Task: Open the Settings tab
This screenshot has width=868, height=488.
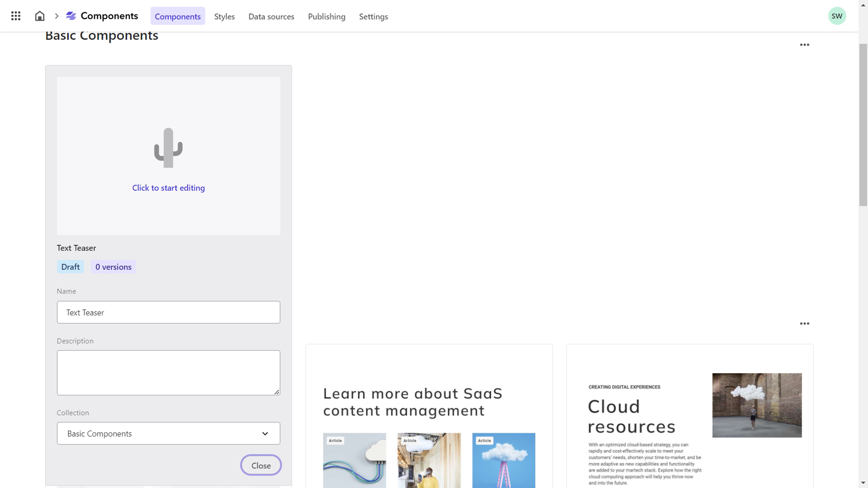Action: tap(373, 16)
